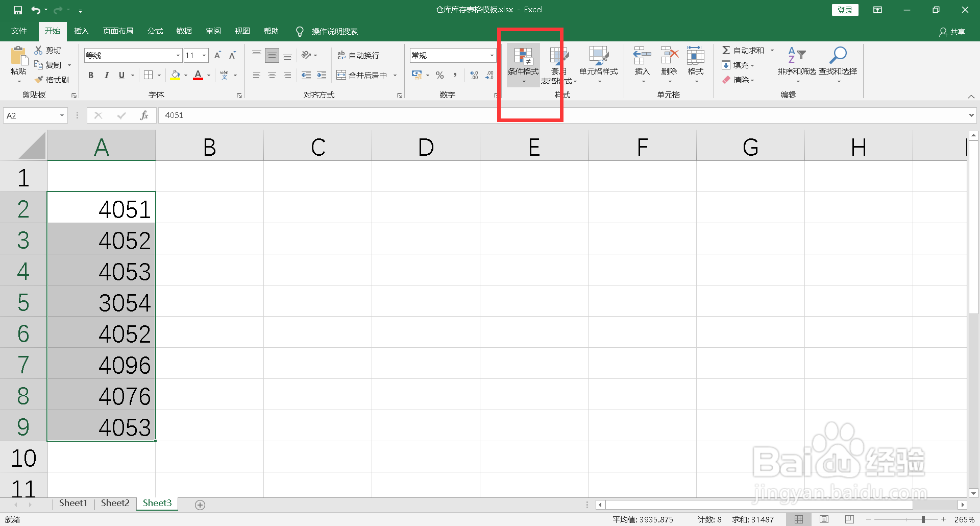The height and width of the screenshot is (526, 980).
Task: Toggle Align Right horizontal alignment
Action: coord(287,75)
